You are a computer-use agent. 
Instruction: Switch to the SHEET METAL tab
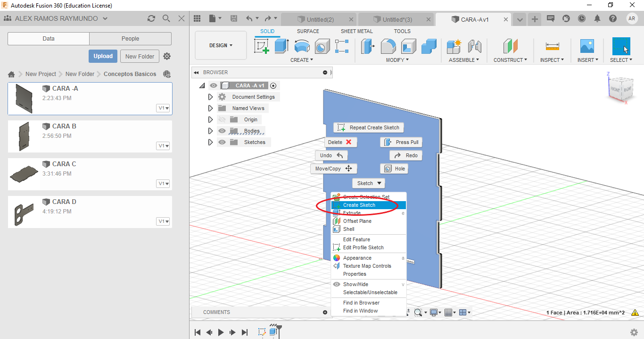[357, 31]
